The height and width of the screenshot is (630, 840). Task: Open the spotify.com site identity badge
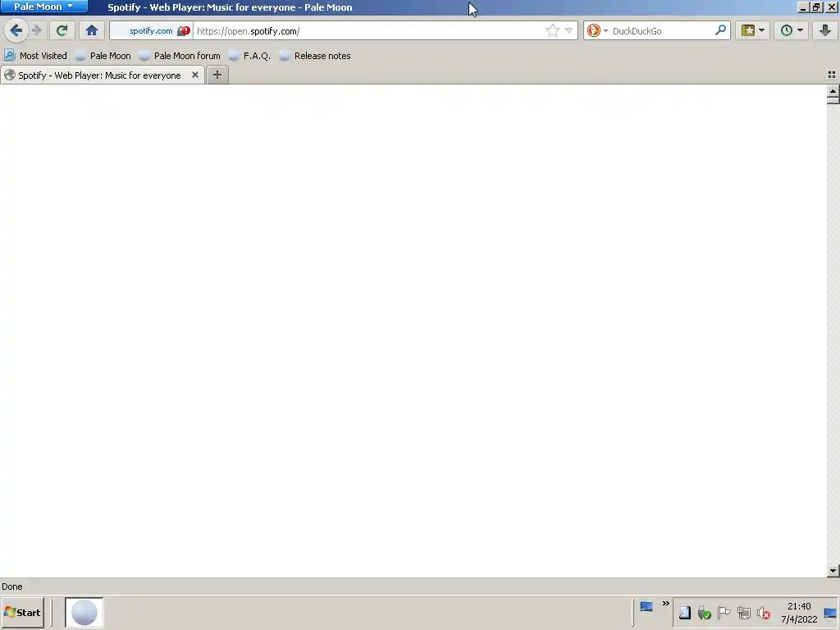(151, 31)
